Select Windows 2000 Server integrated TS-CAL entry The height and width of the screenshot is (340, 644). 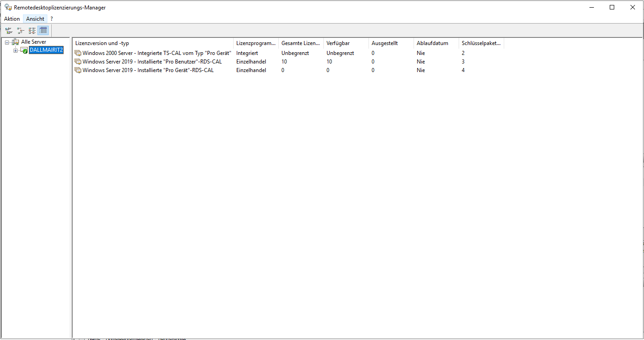157,53
